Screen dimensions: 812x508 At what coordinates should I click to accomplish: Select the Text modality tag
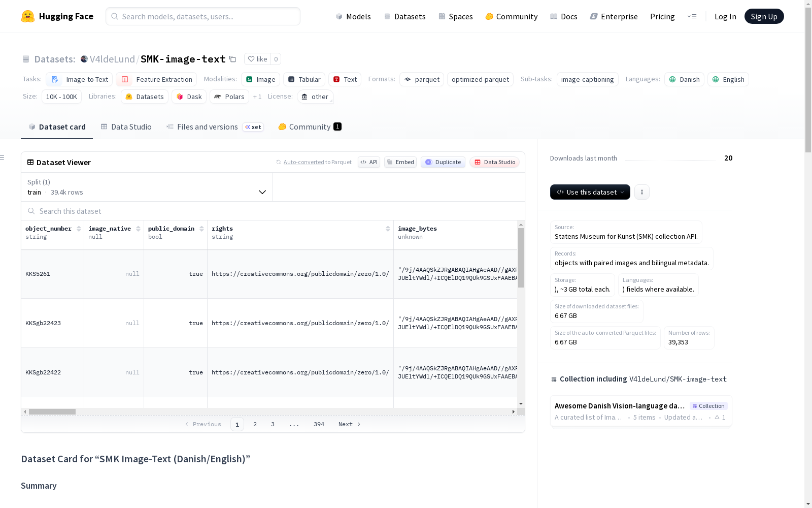click(345, 79)
